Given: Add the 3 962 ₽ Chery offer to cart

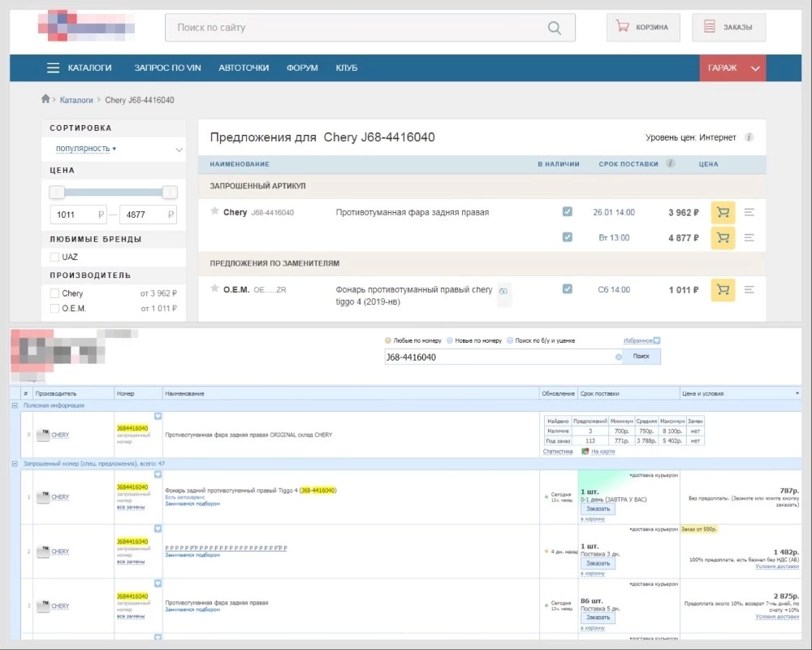Looking at the screenshot, I should coord(722,213).
